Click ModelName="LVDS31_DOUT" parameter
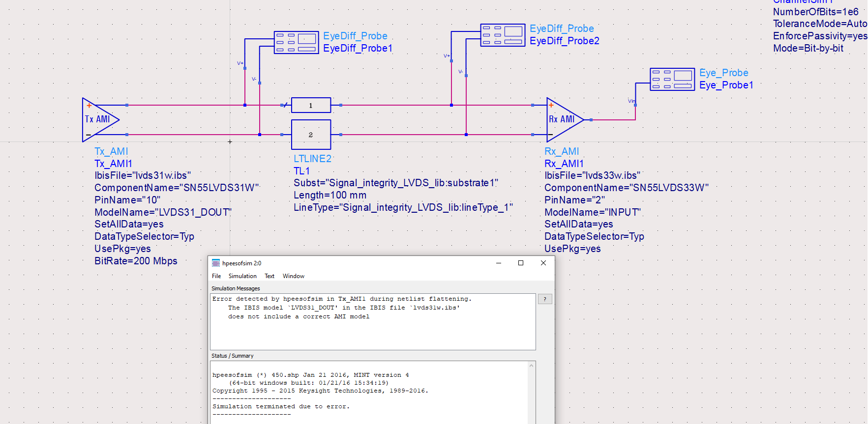The image size is (868, 424). (163, 212)
